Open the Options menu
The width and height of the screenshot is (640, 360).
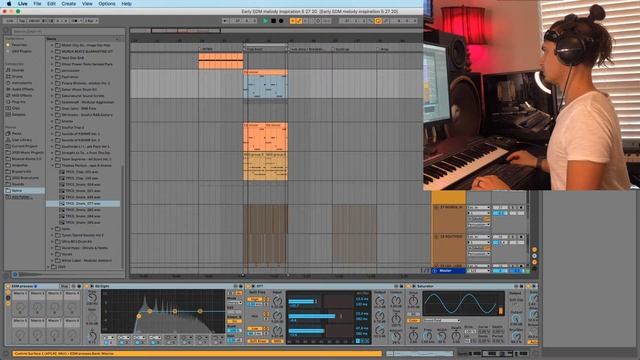click(x=107, y=4)
